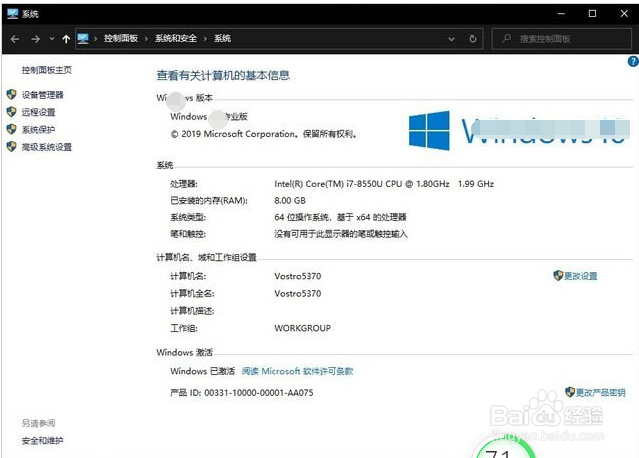Image resolution: width=639 pixels, height=458 pixels.
Task: Close the 系统 window
Action: [x=624, y=14]
